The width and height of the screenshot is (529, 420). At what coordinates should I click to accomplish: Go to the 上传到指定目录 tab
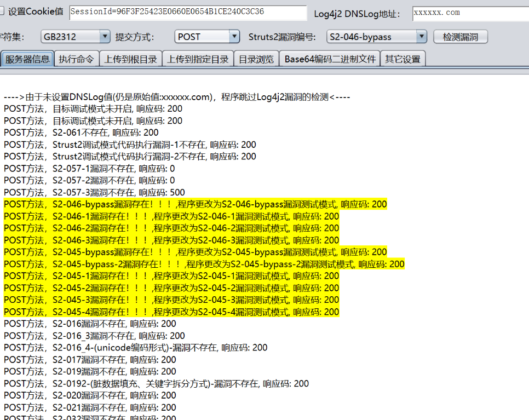[198, 59]
